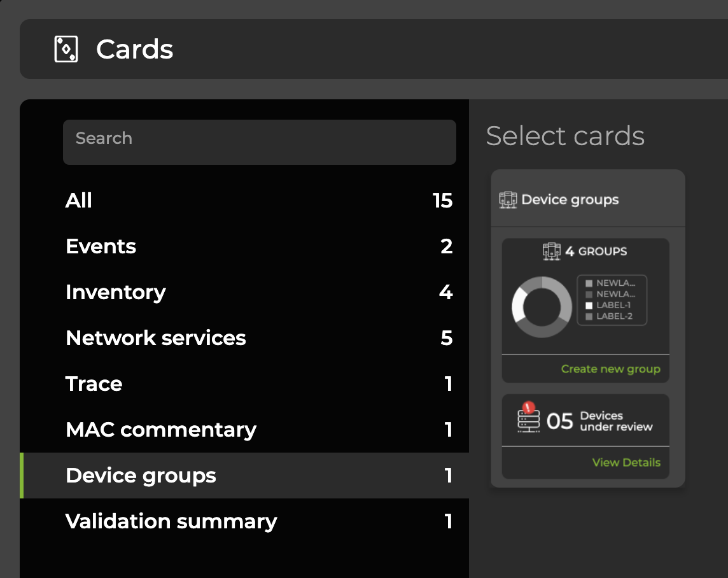This screenshot has height=578, width=728.
Task: Click the 05 Devices under review text
Action: click(599, 421)
